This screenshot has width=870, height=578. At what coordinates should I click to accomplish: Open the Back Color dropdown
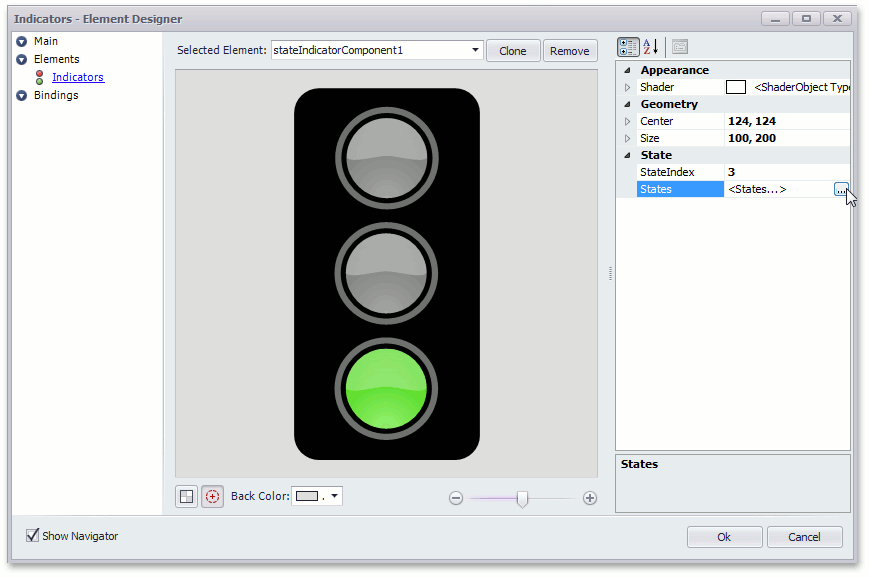pyautogui.click(x=334, y=496)
